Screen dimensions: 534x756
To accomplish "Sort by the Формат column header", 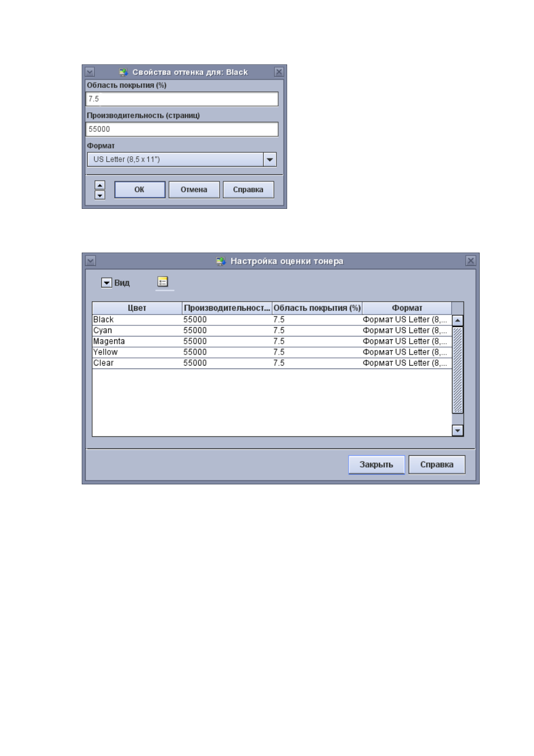I will pos(407,308).
